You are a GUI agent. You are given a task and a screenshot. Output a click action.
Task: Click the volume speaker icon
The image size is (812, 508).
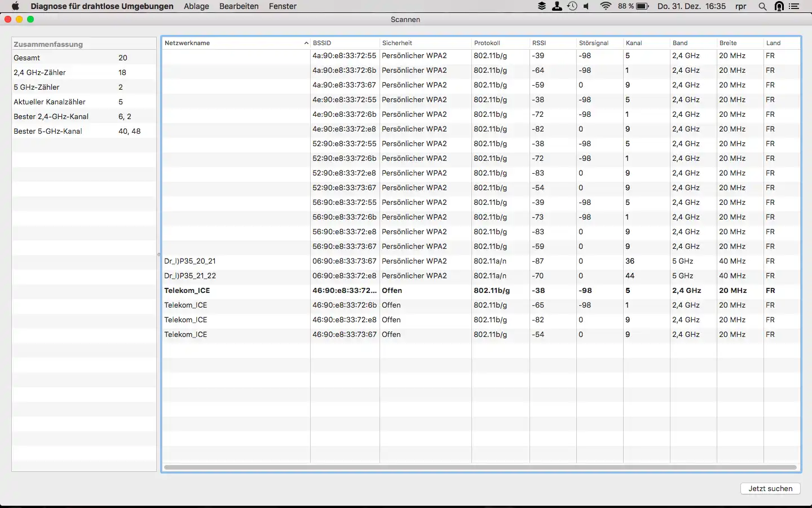pos(587,6)
